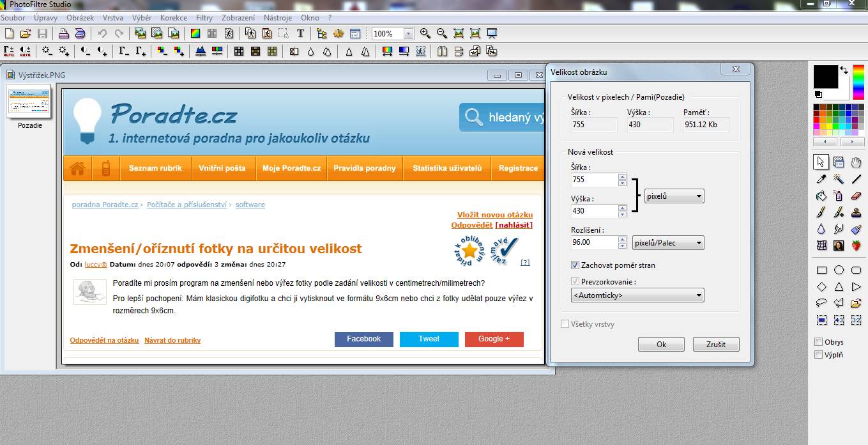Increase brightness with the sun plus icon

point(64,51)
